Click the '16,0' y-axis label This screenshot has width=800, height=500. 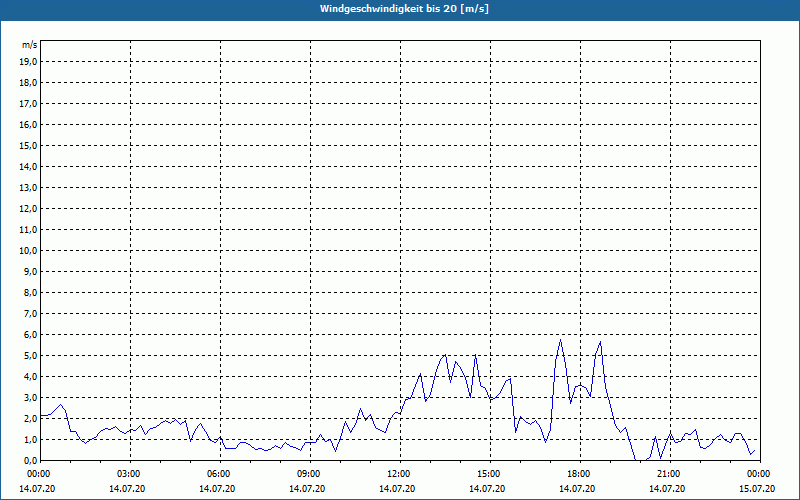tap(28, 124)
